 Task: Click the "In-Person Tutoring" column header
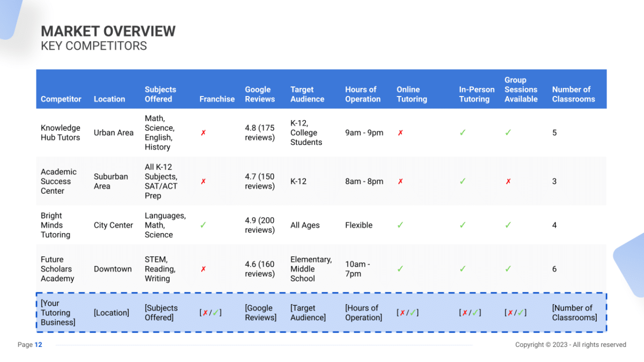click(477, 94)
